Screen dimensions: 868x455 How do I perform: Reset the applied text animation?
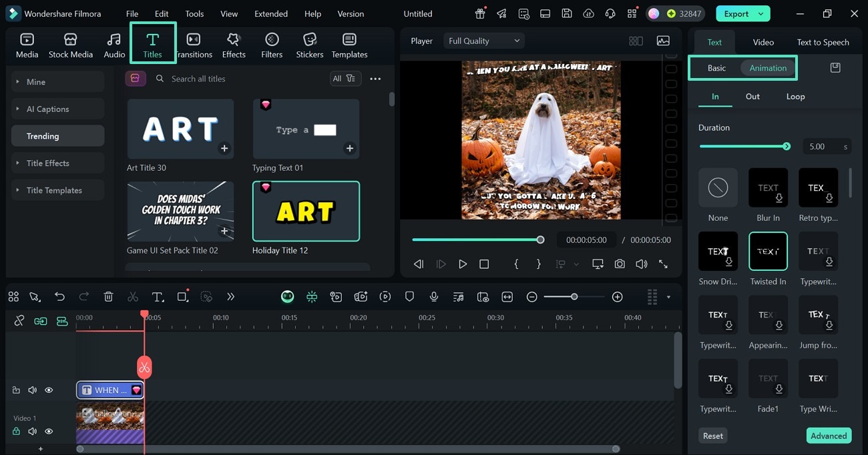point(712,435)
